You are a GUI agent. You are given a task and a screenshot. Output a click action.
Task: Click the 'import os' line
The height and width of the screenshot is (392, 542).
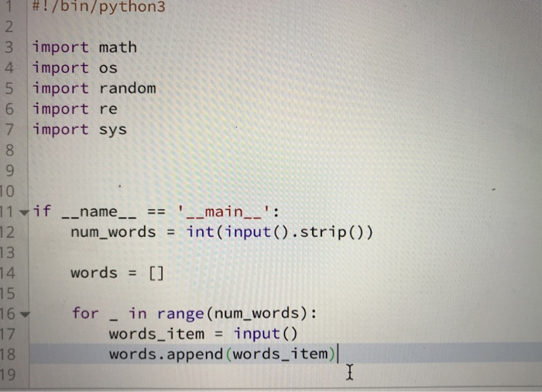tap(75, 68)
